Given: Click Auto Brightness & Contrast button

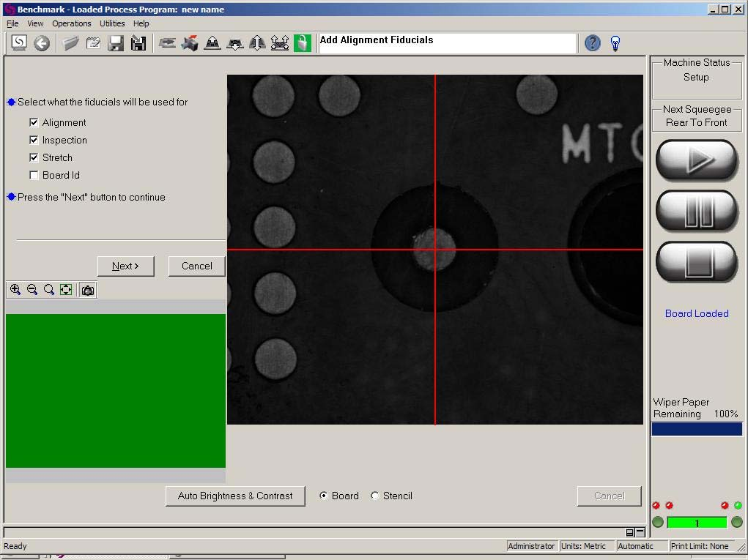Looking at the screenshot, I should pos(235,496).
